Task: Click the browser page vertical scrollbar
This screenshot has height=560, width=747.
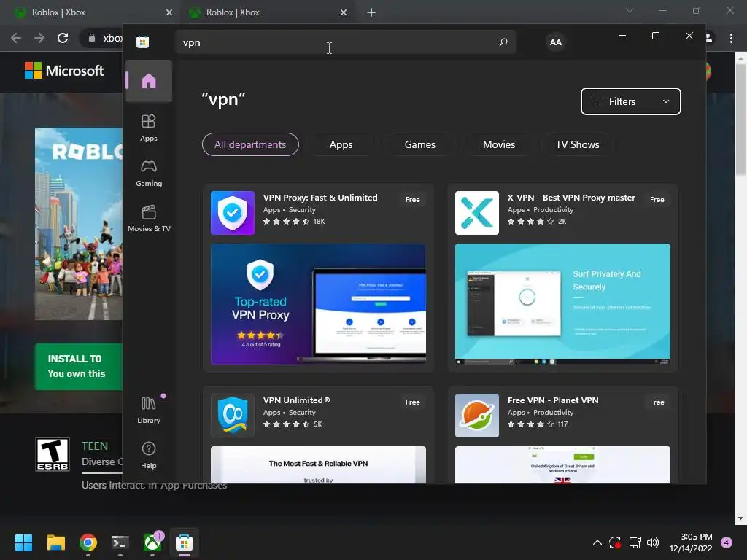Action: click(x=741, y=119)
